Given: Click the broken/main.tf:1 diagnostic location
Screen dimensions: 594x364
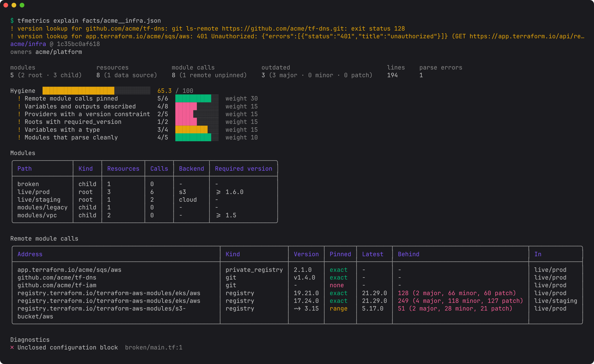Looking at the screenshot, I should pos(154,347).
